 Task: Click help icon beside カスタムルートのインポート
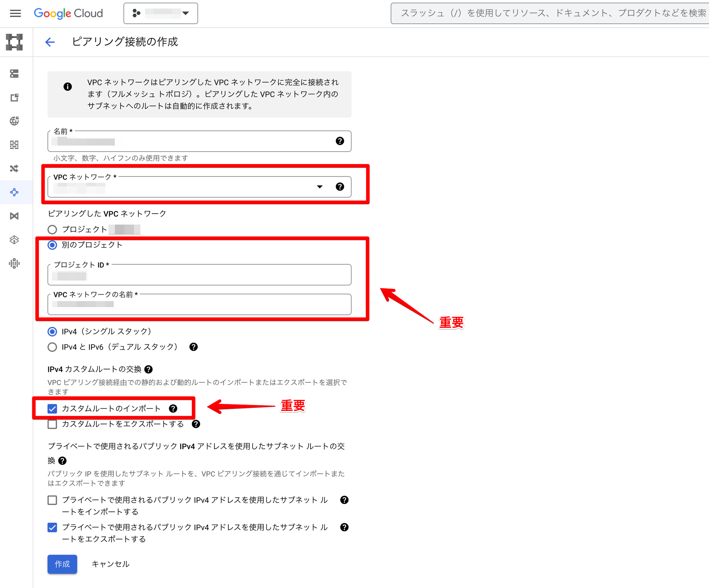pos(173,408)
